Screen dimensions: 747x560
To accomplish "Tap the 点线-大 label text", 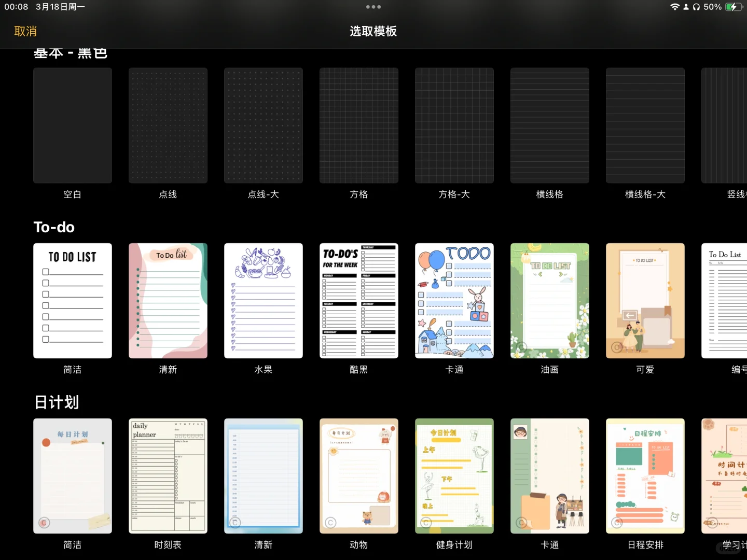I will point(264,194).
